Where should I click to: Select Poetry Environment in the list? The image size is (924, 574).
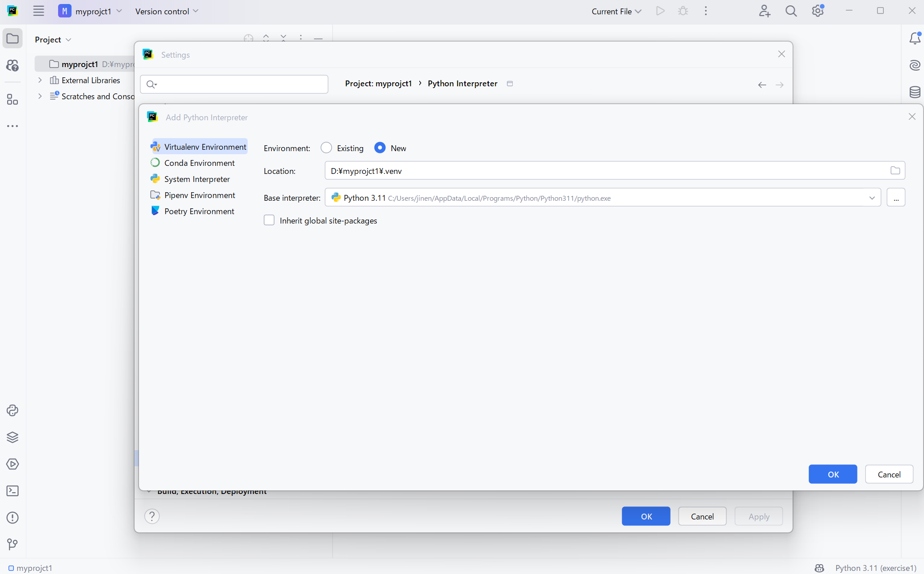click(x=199, y=211)
